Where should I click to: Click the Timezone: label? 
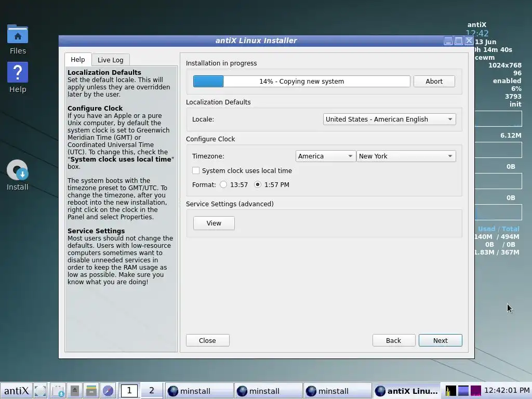click(x=208, y=156)
